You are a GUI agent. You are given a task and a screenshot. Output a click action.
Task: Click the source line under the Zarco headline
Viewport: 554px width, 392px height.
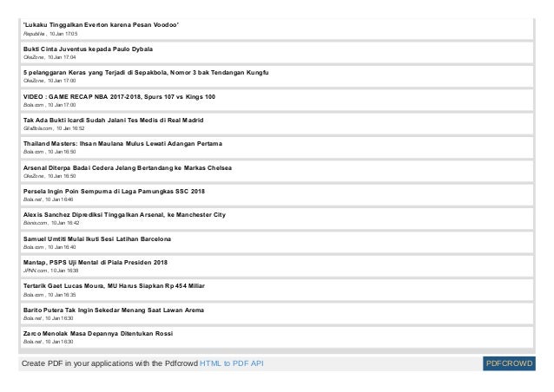coord(48,342)
